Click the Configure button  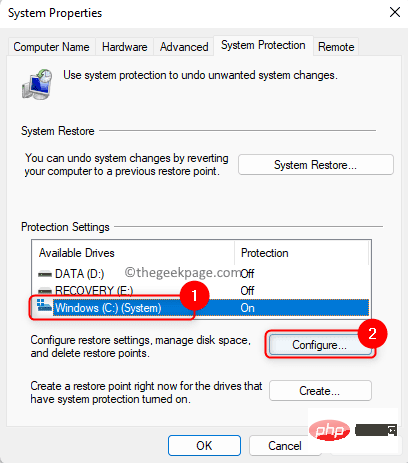tap(319, 345)
